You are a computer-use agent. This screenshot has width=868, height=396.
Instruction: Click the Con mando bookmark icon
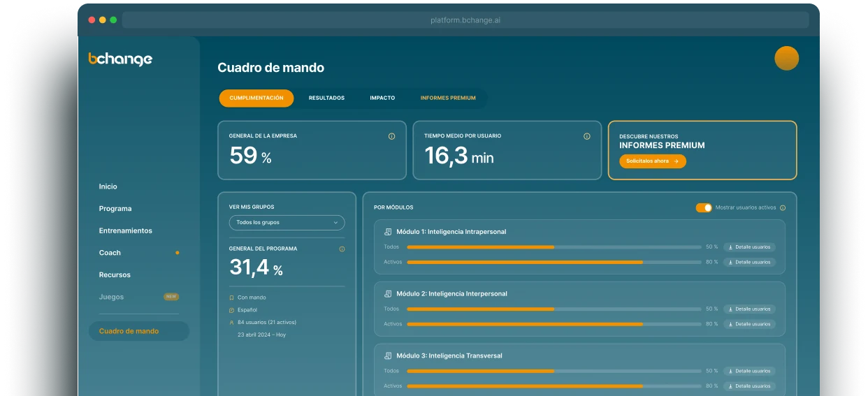tap(231, 298)
